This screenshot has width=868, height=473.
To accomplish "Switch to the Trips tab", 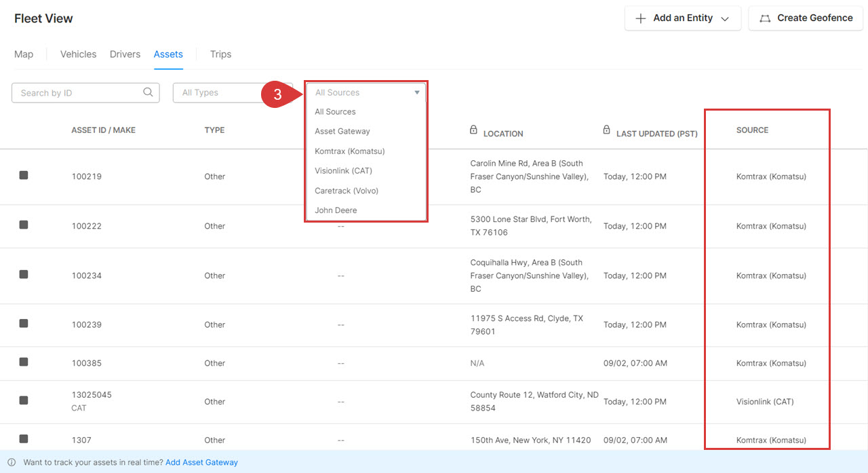I will coord(220,54).
